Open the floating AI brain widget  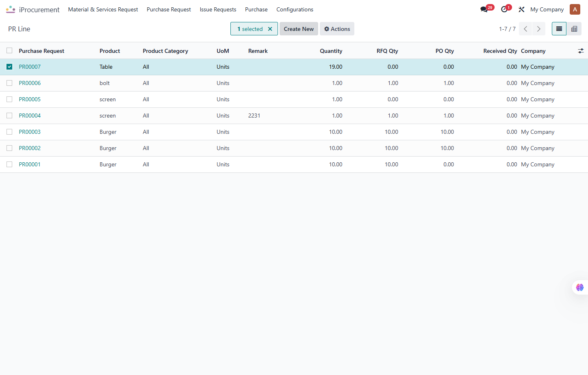click(580, 287)
